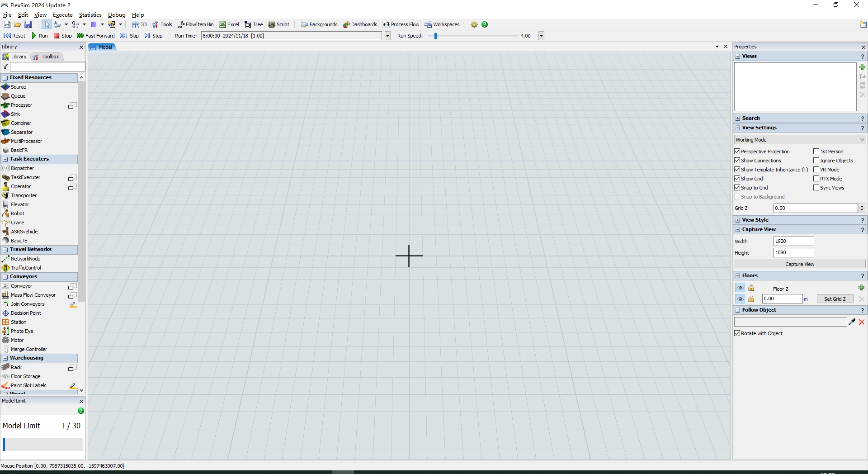The height and width of the screenshot is (474, 868).
Task: Disable Show Grid checkbox
Action: (737, 179)
